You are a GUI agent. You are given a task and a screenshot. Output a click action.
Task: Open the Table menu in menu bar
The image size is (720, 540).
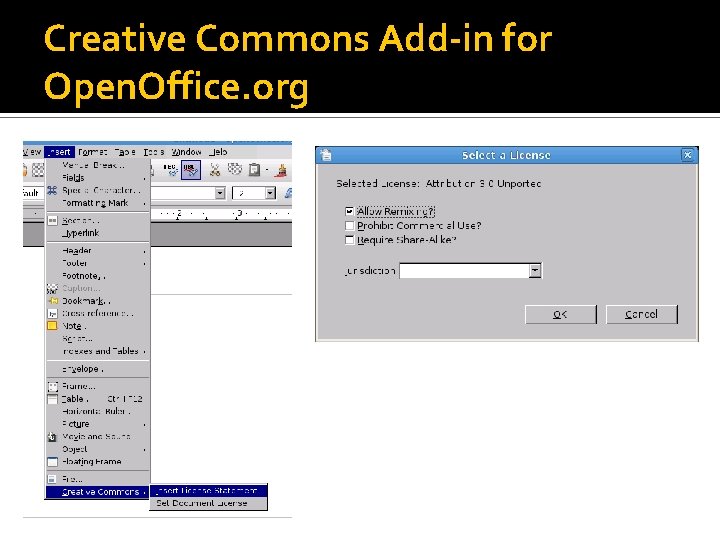pyautogui.click(x=125, y=152)
